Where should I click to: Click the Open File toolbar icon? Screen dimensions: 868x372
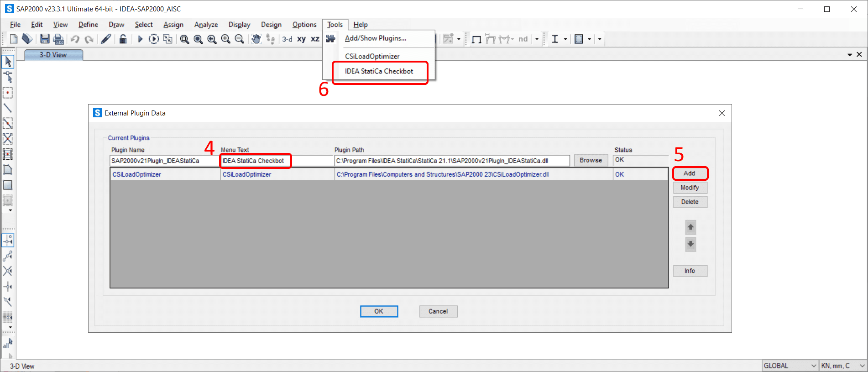(x=27, y=39)
